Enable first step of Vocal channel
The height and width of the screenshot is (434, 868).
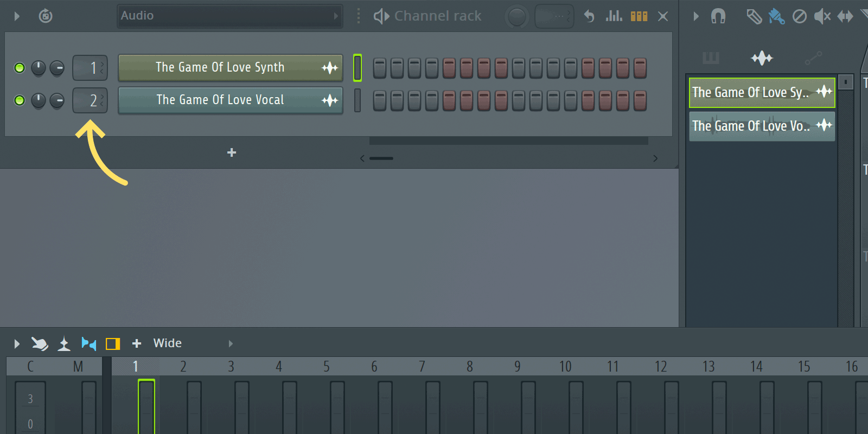[380, 101]
